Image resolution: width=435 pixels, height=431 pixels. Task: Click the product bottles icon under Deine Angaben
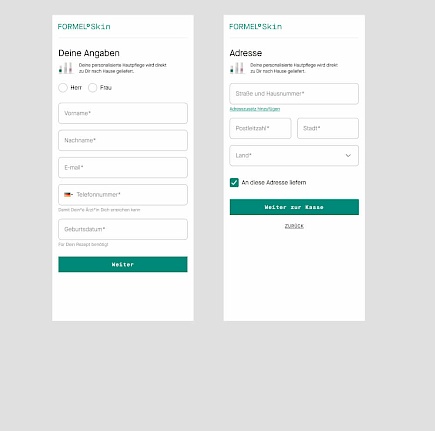coord(66,68)
